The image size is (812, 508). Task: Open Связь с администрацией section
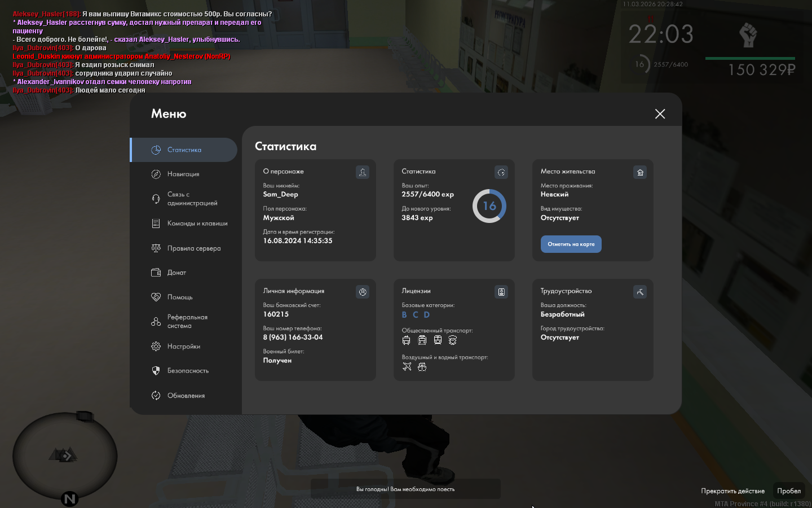[x=192, y=199]
